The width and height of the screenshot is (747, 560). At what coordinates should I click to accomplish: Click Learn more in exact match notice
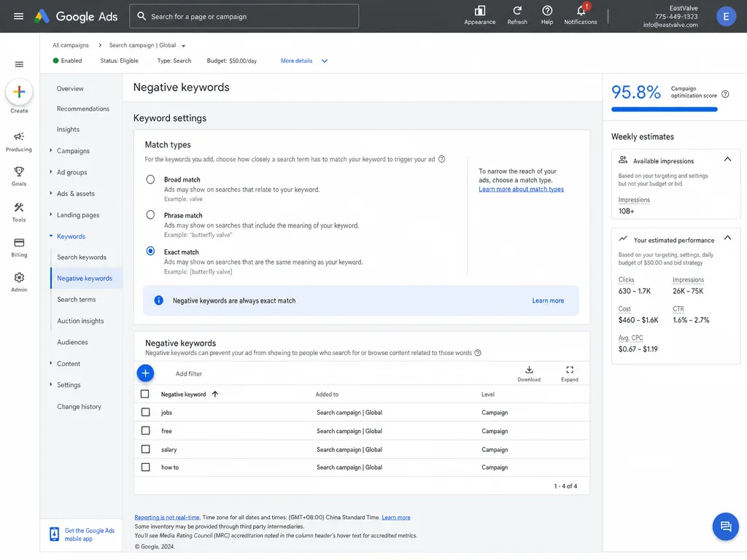point(548,300)
